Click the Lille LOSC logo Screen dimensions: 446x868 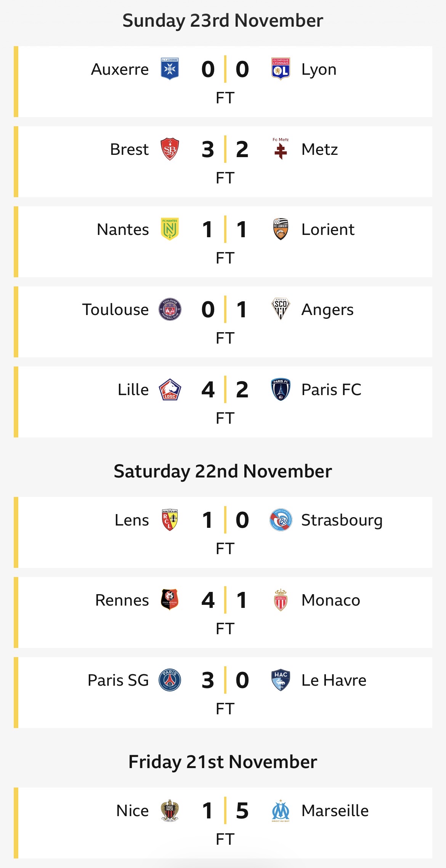tap(170, 389)
